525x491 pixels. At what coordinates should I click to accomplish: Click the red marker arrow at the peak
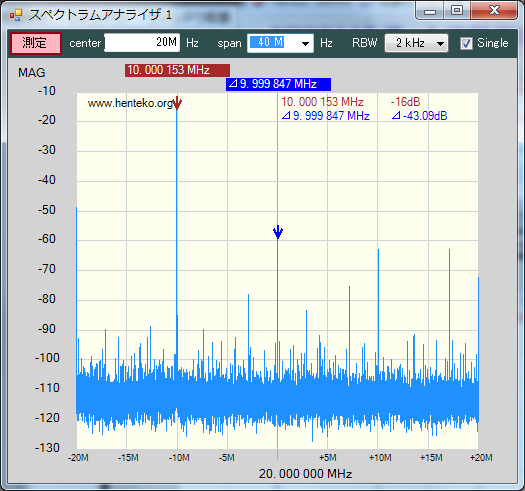pyautogui.click(x=177, y=103)
